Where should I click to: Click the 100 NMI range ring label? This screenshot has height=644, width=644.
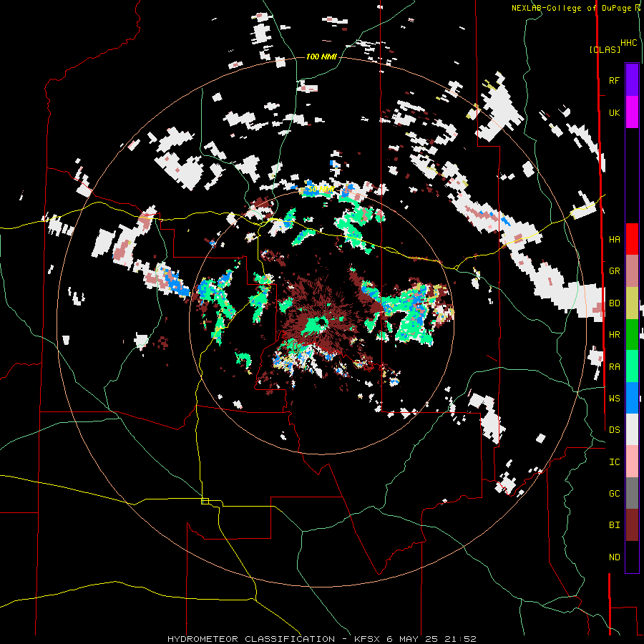(321, 57)
